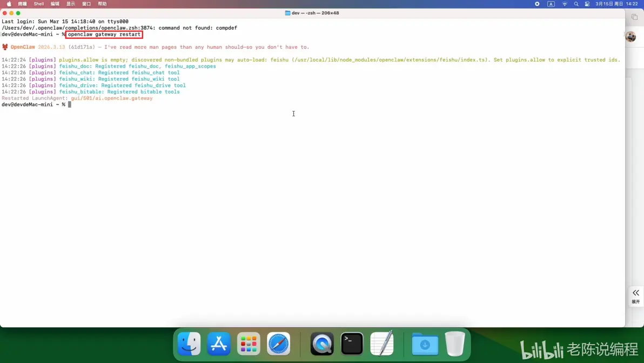Click the 'Last login: Sun Mar 15' line

click(65, 22)
